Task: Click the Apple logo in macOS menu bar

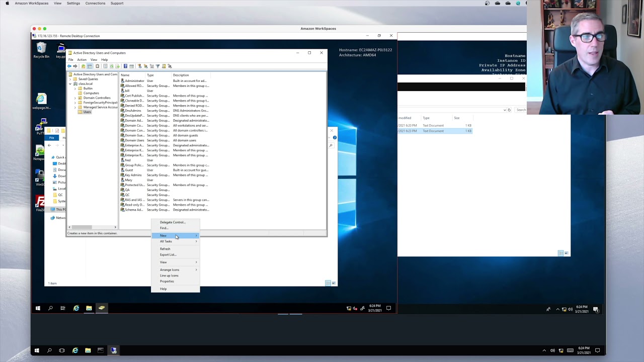Action: coord(7,3)
